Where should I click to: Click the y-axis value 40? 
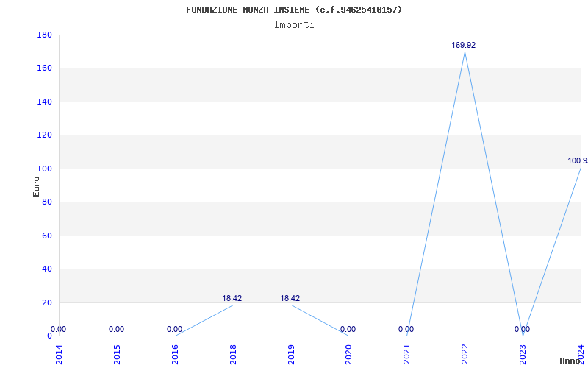coord(47,269)
